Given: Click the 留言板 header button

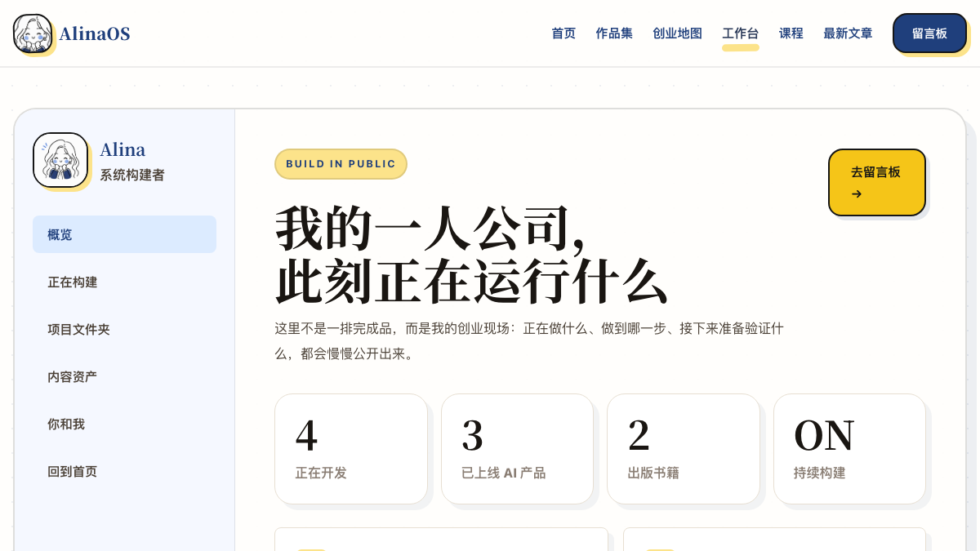Looking at the screenshot, I should tap(929, 33).
